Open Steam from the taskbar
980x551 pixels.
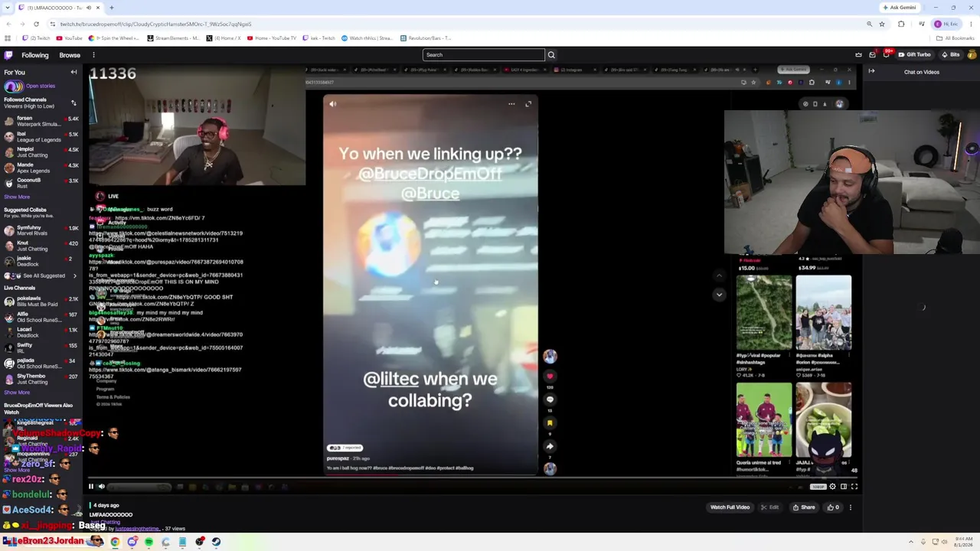tap(216, 542)
